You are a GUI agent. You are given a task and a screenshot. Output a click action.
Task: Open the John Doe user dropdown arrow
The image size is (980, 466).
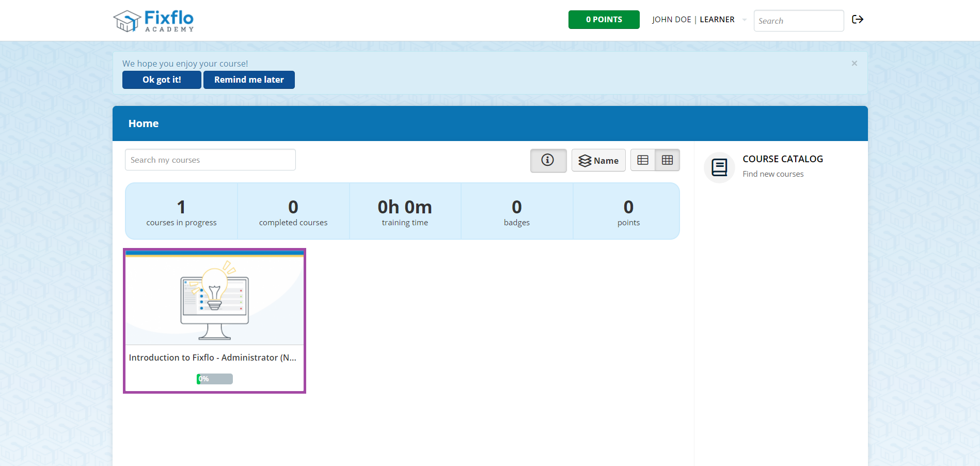click(x=744, y=20)
